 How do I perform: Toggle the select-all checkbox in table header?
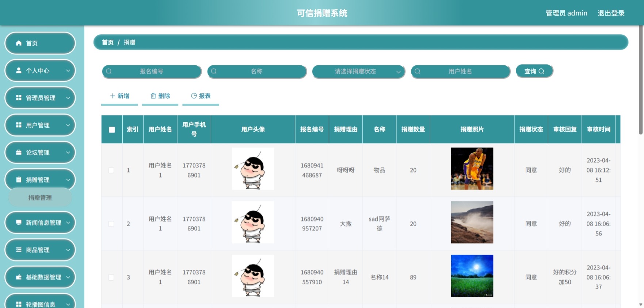pos(112,130)
